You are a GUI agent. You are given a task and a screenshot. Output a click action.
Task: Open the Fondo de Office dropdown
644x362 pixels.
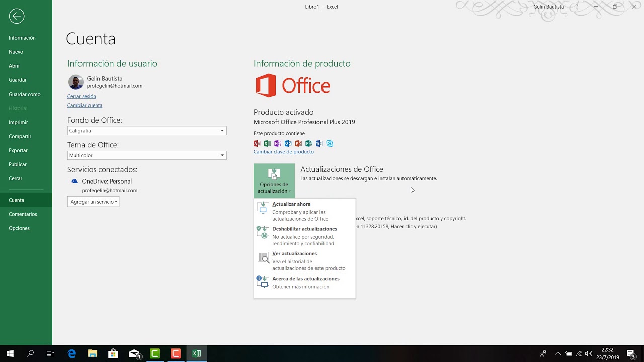(x=147, y=131)
